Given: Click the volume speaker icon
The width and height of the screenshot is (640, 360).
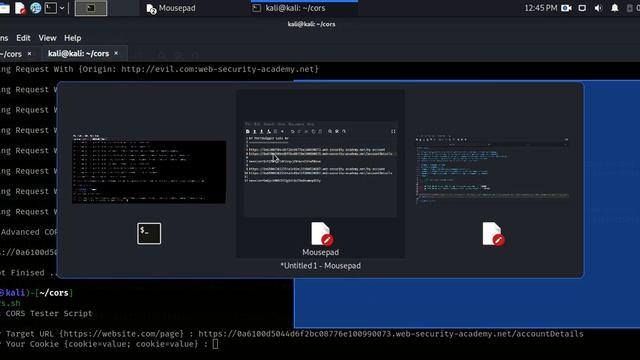Looking at the screenshot, I should [598, 8].
